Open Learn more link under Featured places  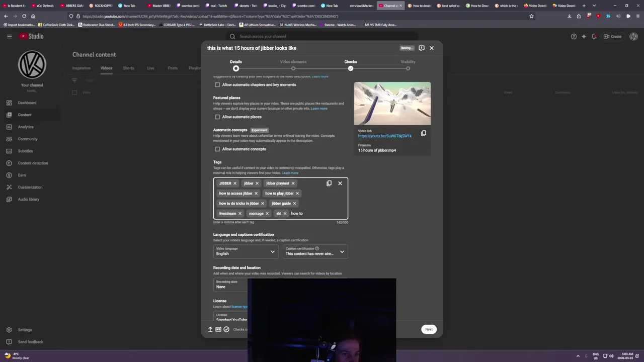point(319,109)
